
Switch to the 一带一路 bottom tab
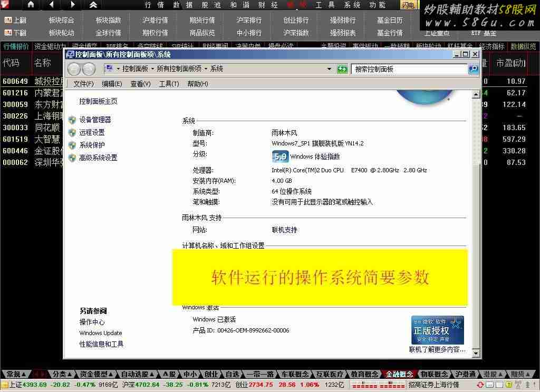click(261, 374)
